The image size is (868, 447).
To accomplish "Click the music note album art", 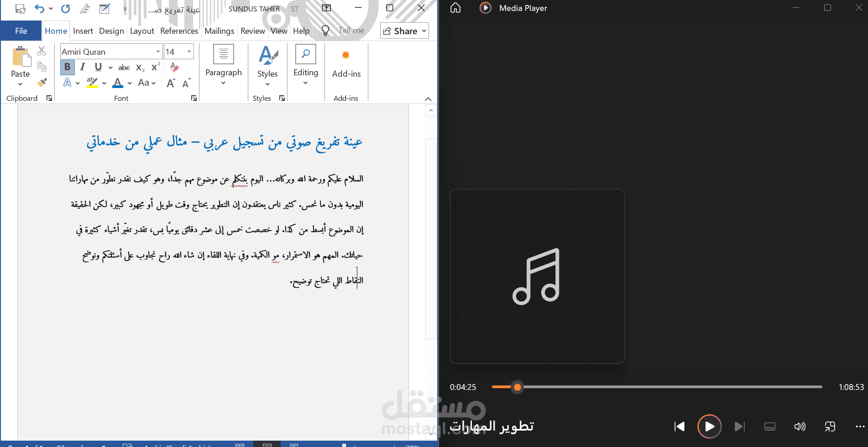I will 537,276.
